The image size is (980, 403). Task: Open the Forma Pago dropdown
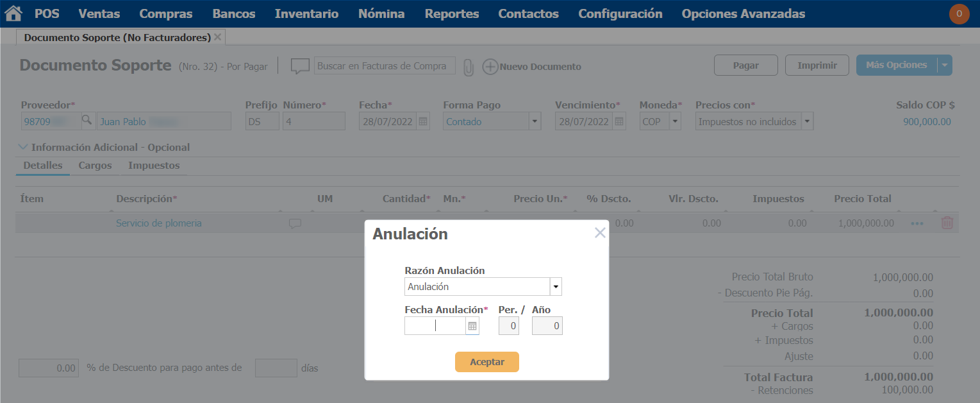click(535, 121)
